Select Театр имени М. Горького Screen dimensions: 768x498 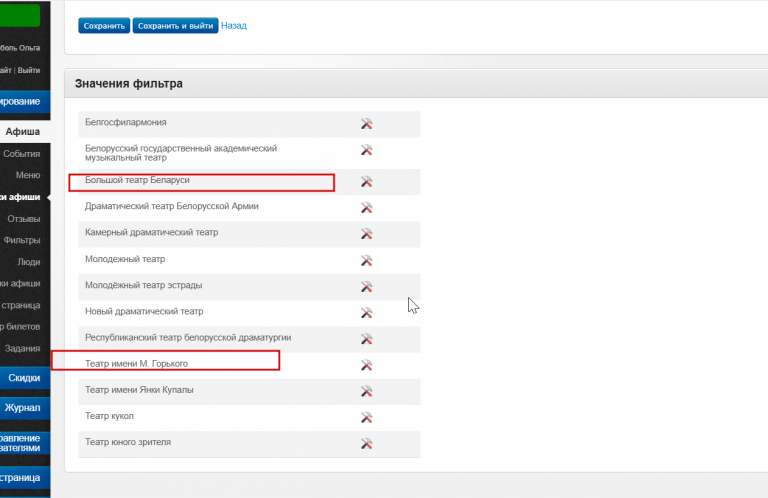[136, 364]
